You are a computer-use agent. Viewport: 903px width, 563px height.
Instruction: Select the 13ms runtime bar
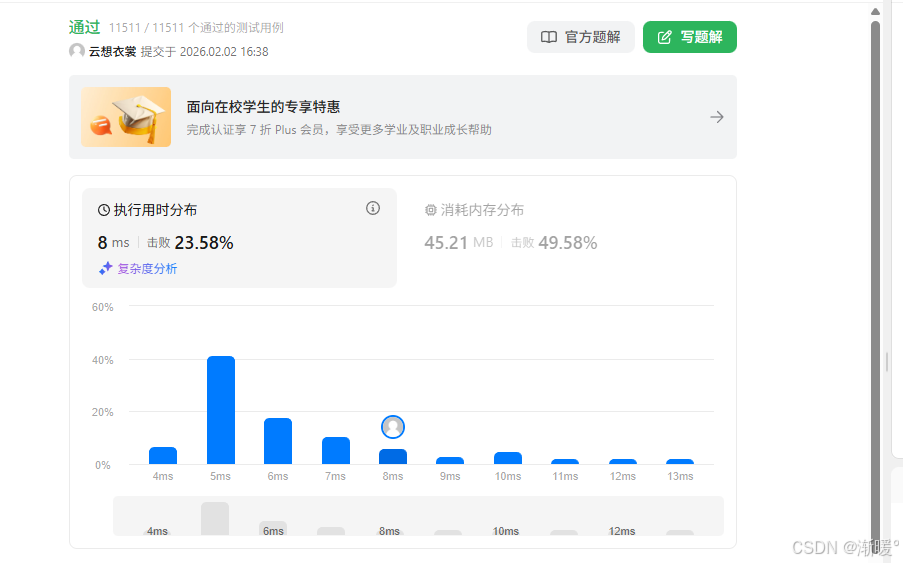tap(680, 462)
